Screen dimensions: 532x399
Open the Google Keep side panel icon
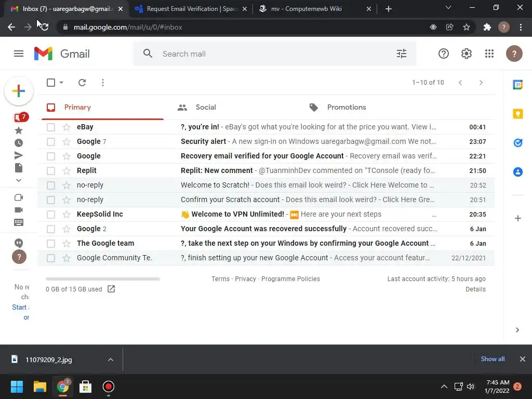click(518, 114)
